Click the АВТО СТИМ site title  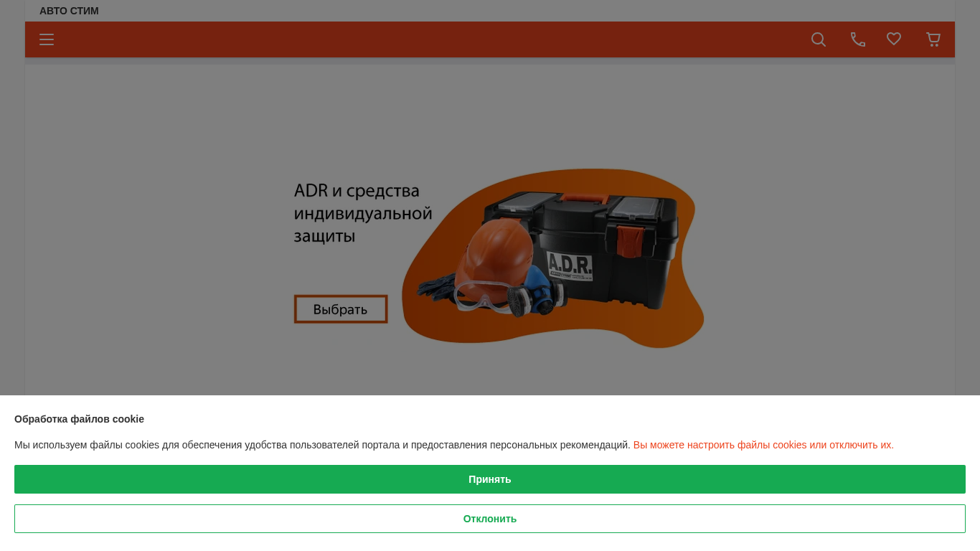tap(69, 11)
